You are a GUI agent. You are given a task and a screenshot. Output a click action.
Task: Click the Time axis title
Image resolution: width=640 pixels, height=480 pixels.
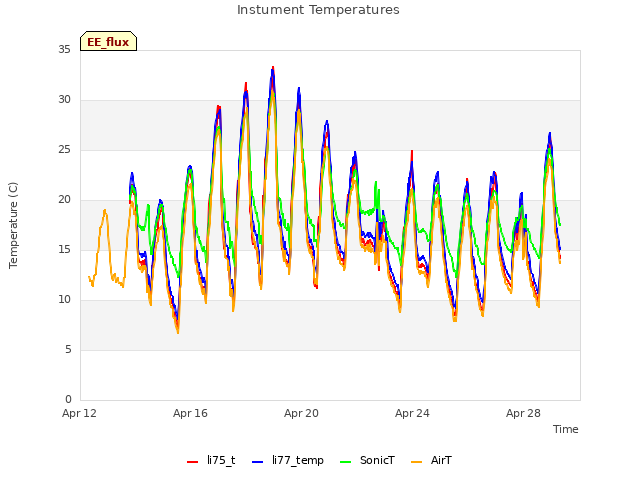click(x=566, y=429)
